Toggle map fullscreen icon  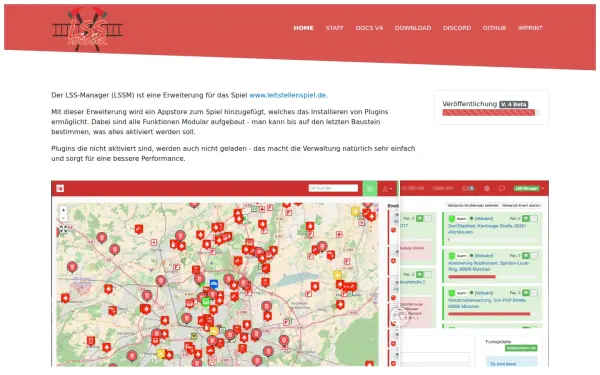click(64, 229)
